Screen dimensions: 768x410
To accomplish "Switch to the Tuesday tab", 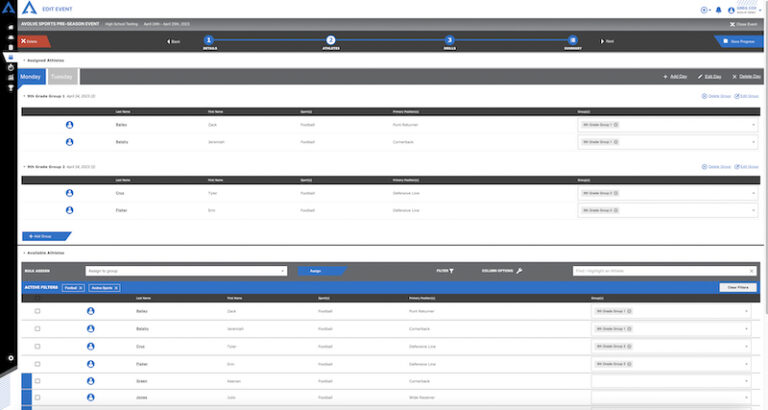I will [62, 77].
